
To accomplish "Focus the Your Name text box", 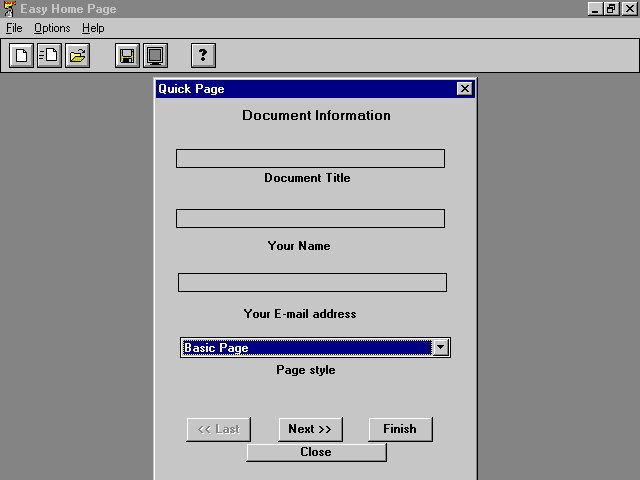I will click(310, 218).
